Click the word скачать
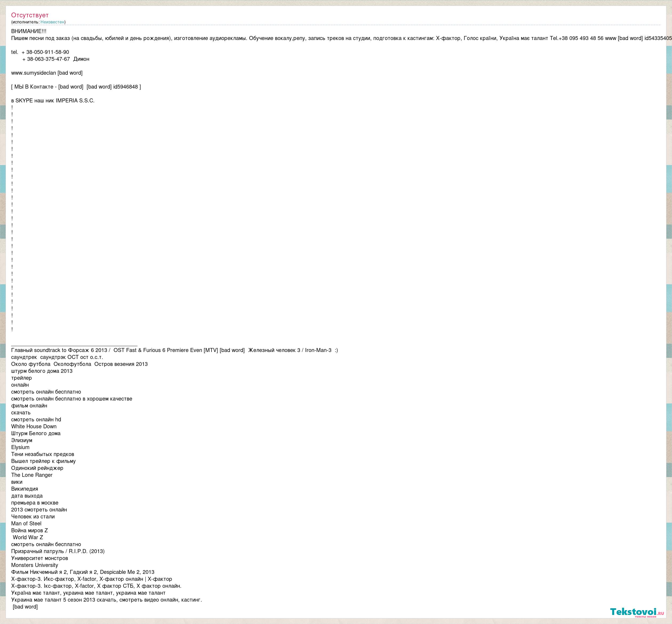The image size is (672, 624). pyautogui.click(x=21, y=413)
